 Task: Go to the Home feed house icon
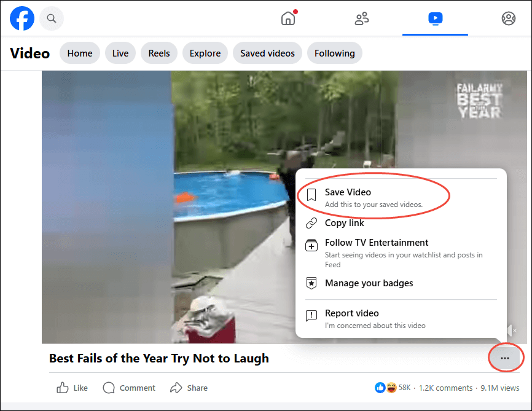pos(288,18)
